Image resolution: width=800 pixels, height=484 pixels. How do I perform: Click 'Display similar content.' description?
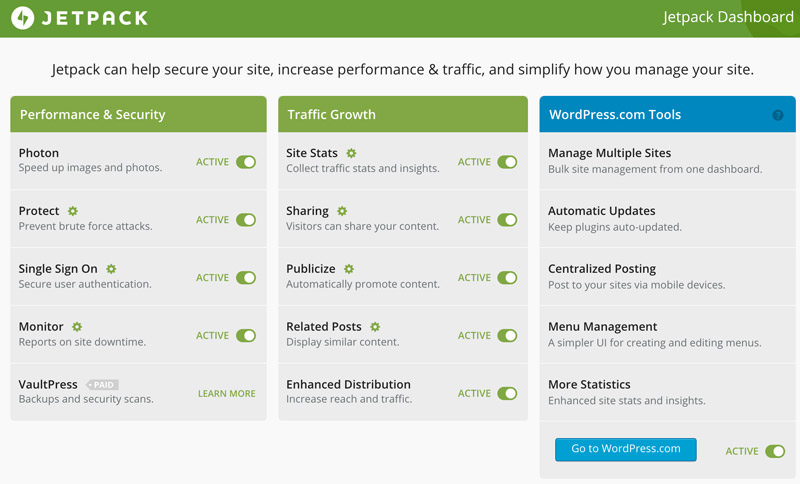(x=343, y=342)
